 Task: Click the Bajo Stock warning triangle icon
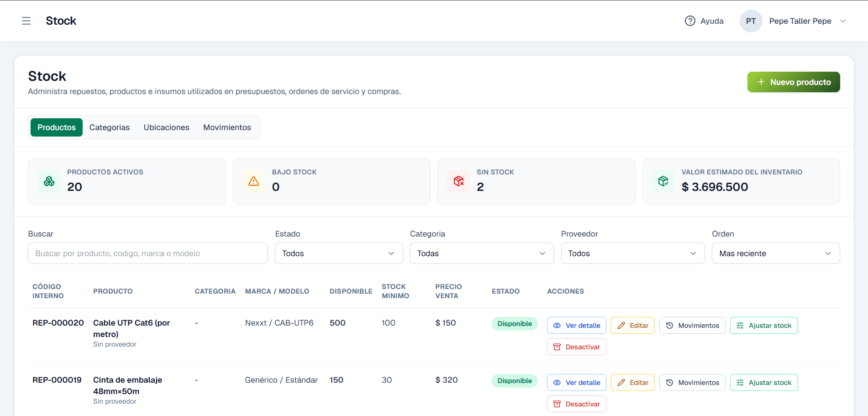pyautogui.click(x=254, y=181)
